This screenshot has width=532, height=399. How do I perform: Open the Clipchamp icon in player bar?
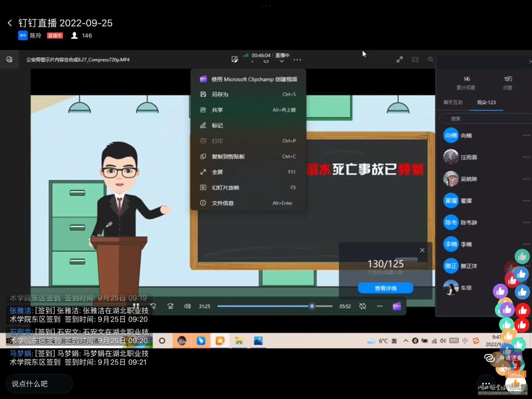[397, 307]
